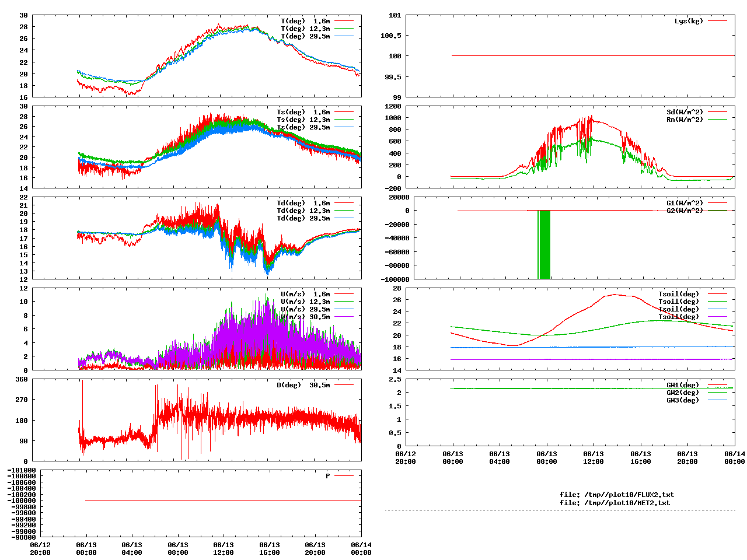Select the 'Ts(deg) 29.5m' legend label
The height and width of the screenshot is (560, 747).
tap(303, 127)
